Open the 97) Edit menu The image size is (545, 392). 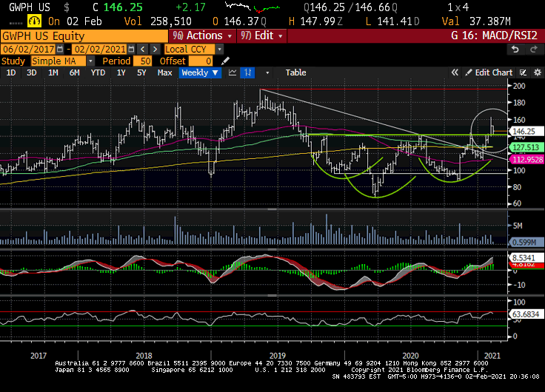pos(261,36)
